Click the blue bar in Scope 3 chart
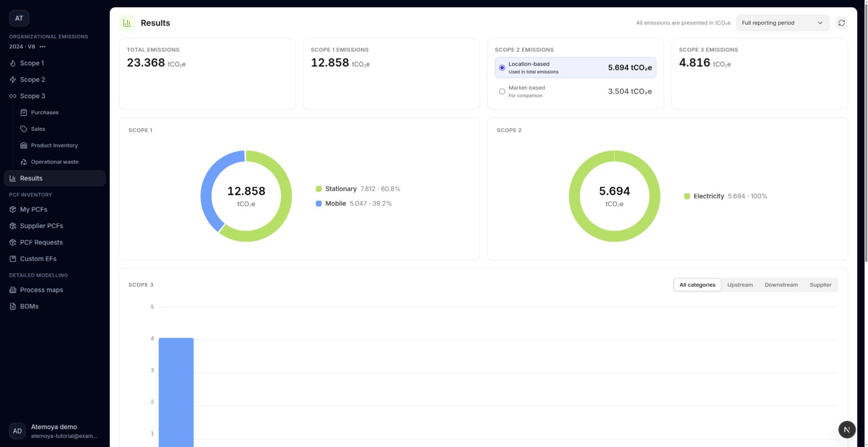868x447 pixels. pos(176,392)
